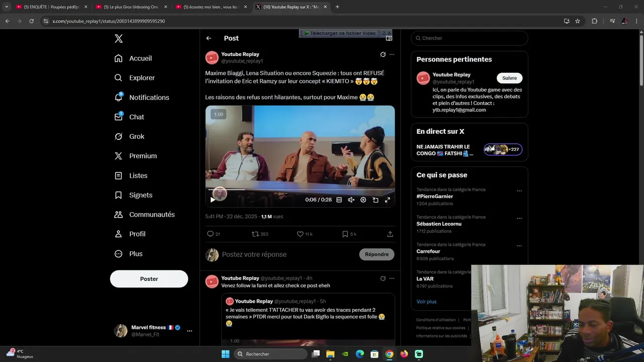Switch to the écoutez moi bien tab
This screenshot has height=362, width=644.
coord(211,7)
